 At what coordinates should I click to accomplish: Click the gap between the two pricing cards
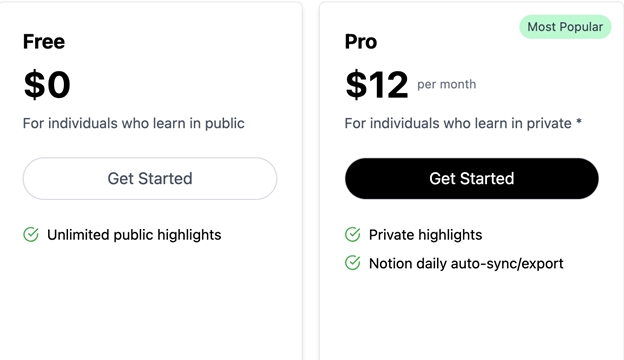311,179
